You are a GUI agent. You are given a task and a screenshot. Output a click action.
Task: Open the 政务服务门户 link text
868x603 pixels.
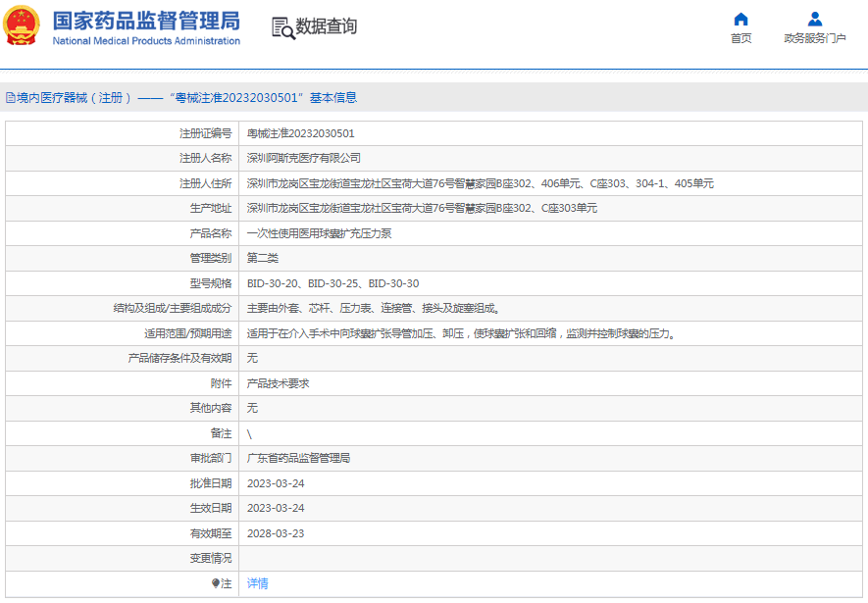click(x=814, y=38)
